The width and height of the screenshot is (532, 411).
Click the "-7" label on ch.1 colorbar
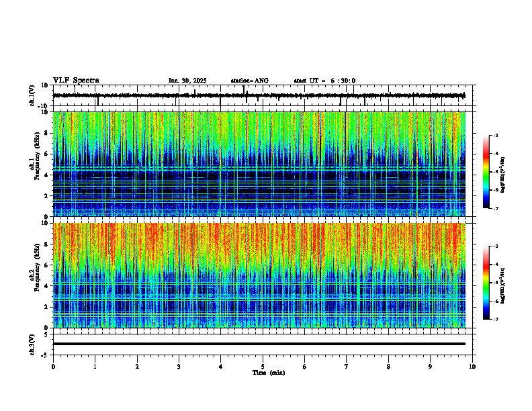(x=496, y=208)
